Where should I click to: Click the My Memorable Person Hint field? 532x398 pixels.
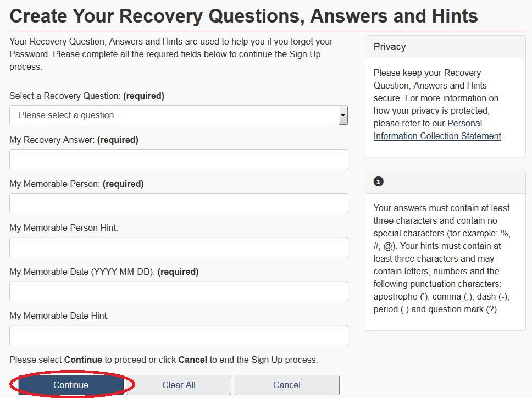click(179, 247)
